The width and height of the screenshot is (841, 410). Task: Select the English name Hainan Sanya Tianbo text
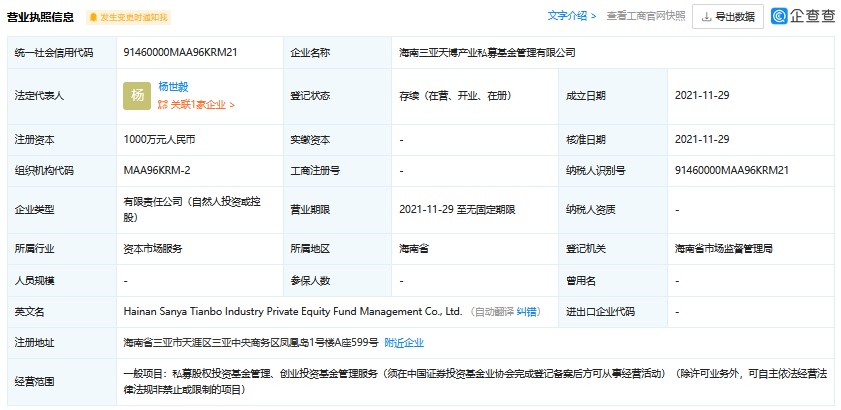click(x=293, y=312)
